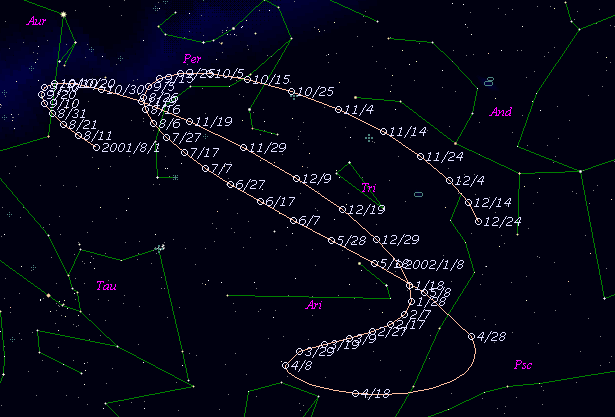
Task: Click the 6/7 track marker
Action: tap(293, 220)
